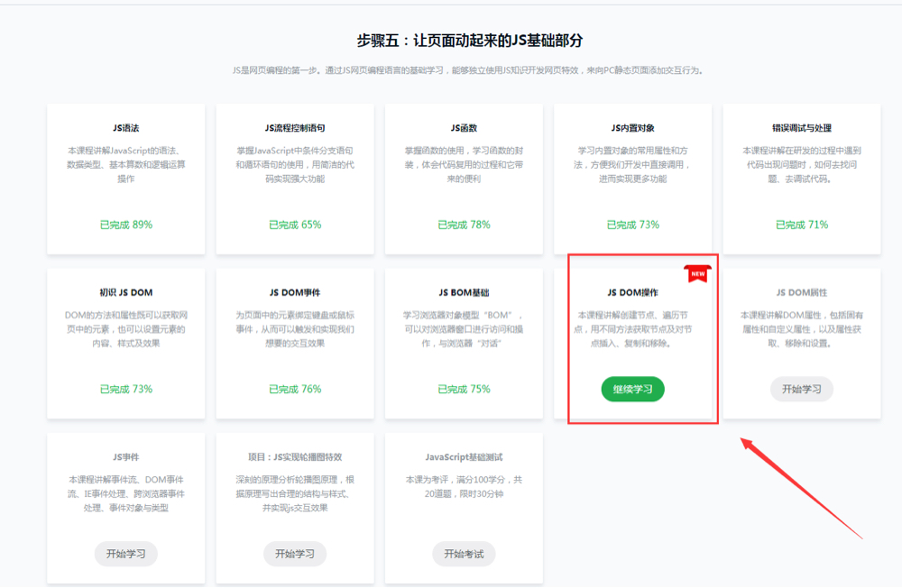Open the JS BOM基础 course title

tap(464, 292)
